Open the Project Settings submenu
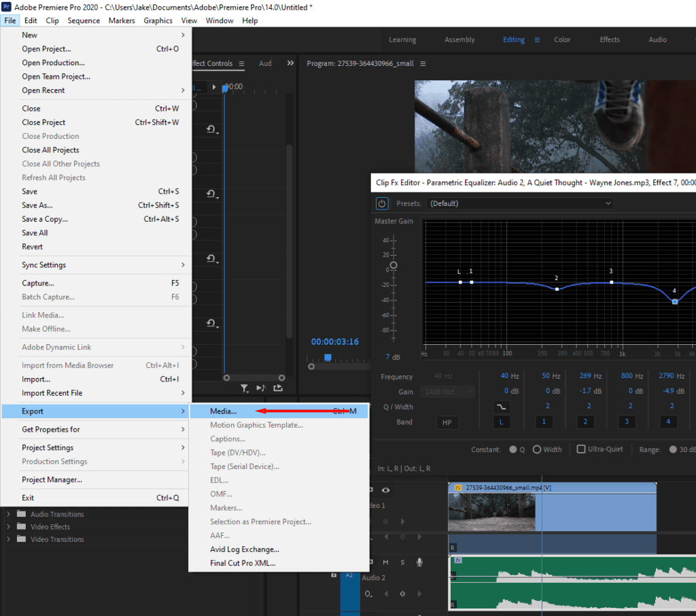 point(96,447)
